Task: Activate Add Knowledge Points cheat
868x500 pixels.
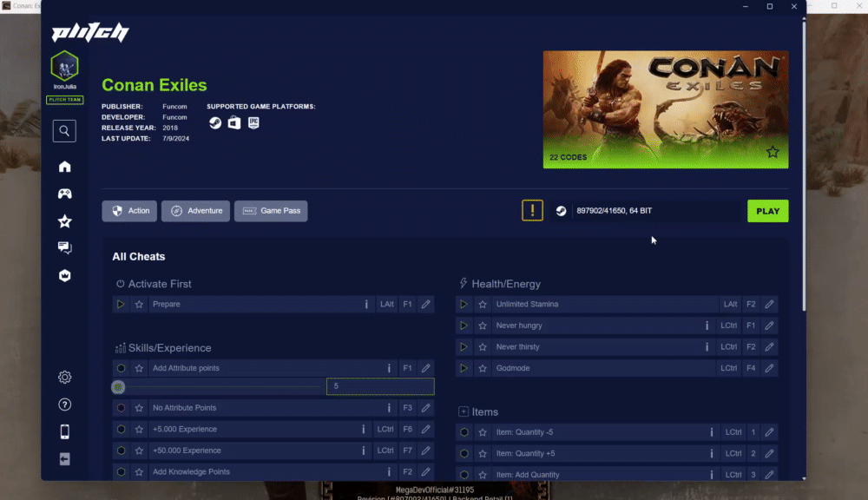Action: 121,471
